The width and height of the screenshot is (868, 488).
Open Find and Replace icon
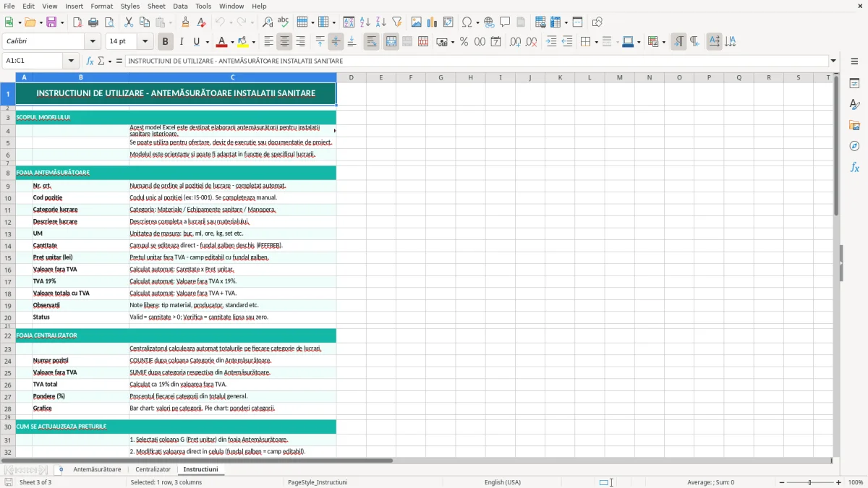(268, 22)
